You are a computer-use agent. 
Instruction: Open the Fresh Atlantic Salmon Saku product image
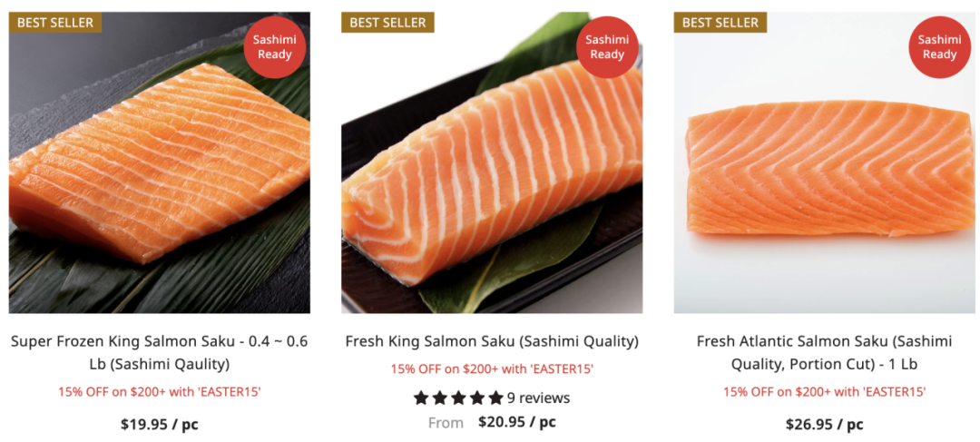824,162
